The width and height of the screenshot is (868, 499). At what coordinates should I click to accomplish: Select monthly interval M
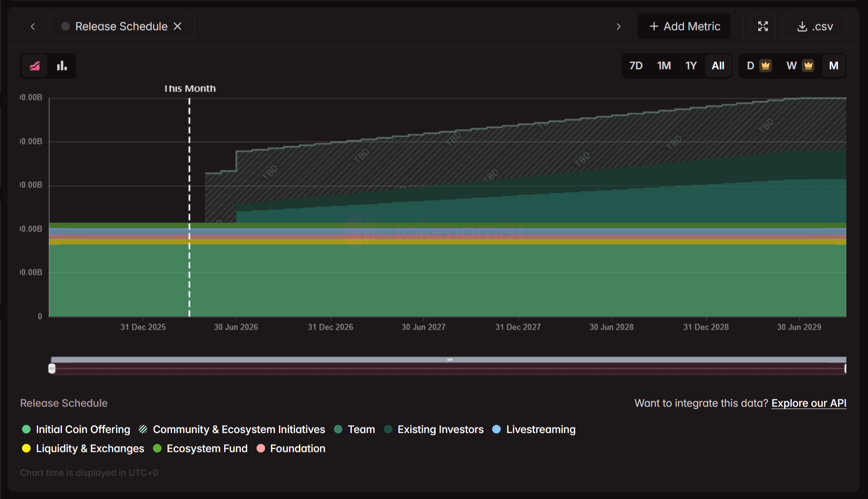pos(833,66)
